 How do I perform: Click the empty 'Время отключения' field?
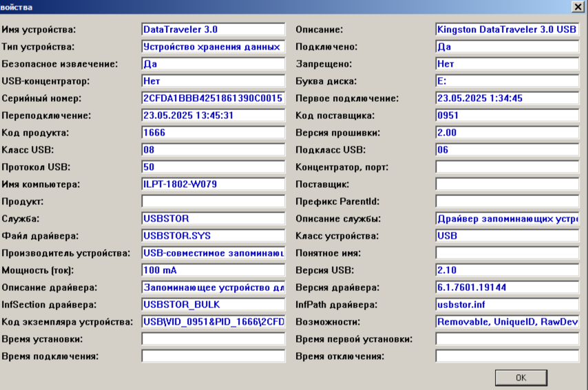[x=507, y=356]
